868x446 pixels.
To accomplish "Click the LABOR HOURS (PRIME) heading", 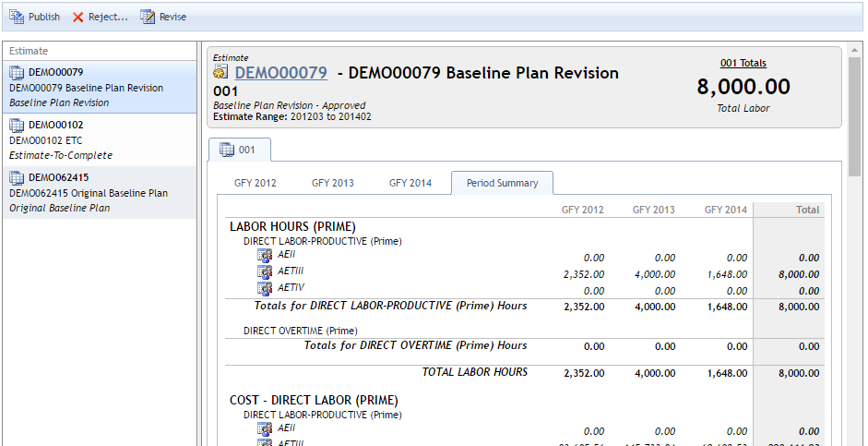I will 292,226.
